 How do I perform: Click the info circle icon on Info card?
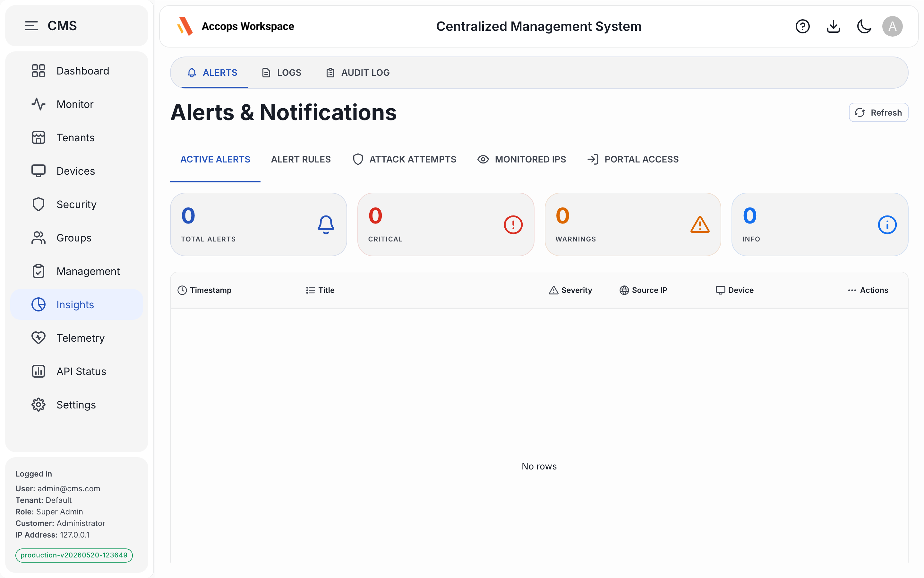point(887,225)
